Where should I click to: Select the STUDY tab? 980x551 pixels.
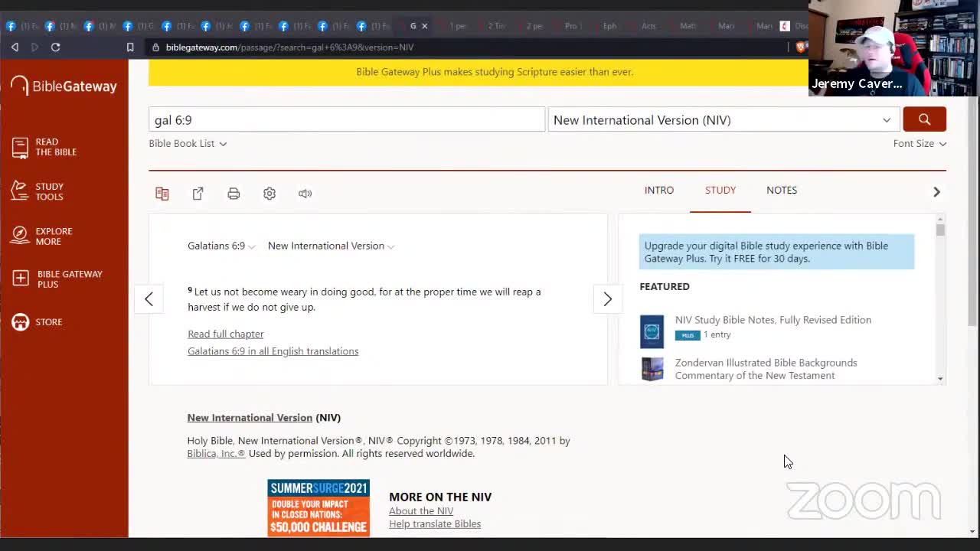pyautogui.click(x=720, y=191)
